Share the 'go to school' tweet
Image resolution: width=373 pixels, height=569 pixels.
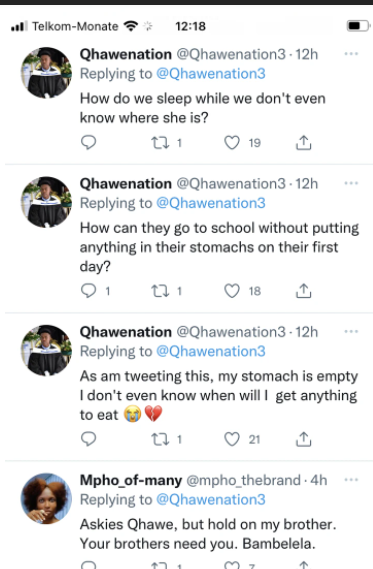coord(303,291)
